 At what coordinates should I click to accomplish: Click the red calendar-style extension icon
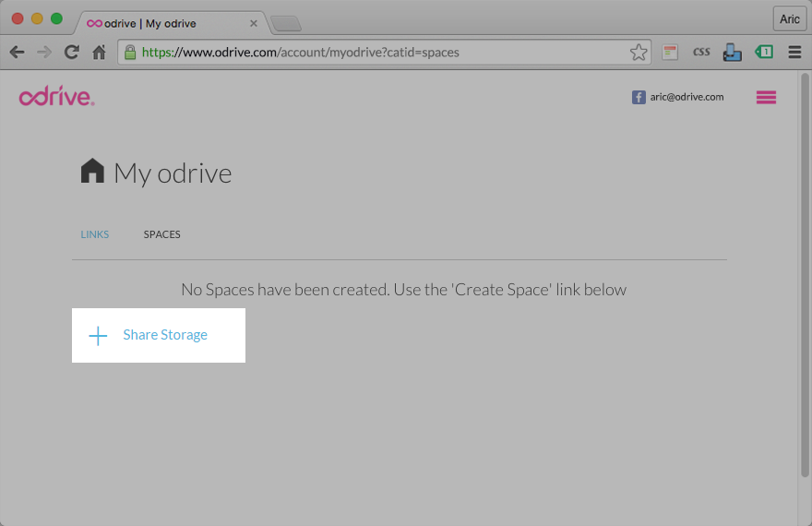click(671, 53)
